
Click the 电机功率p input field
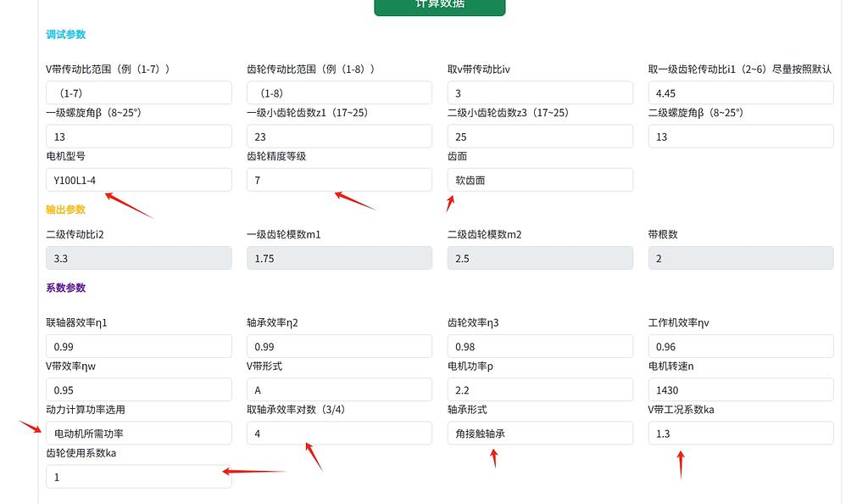(540, 390)
